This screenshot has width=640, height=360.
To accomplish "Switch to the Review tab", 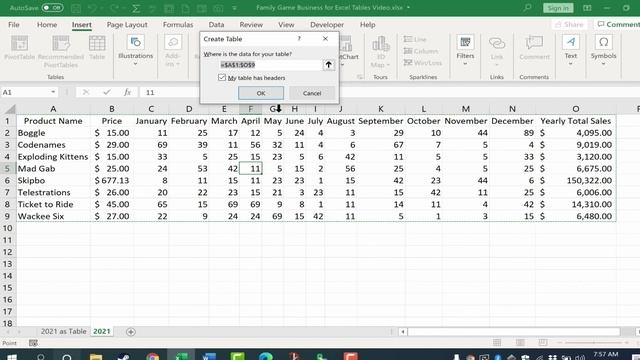I will point(251,24).
